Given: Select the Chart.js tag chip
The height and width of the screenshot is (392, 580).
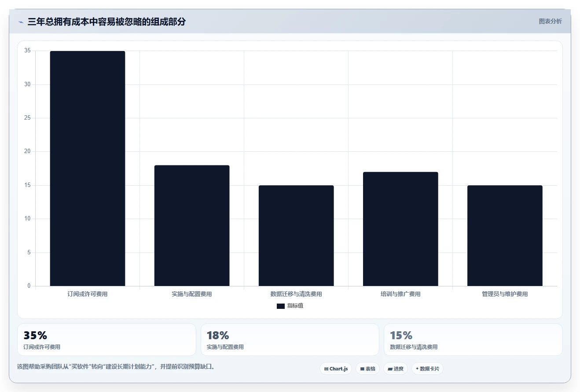Looking at the screenshot, I should click(336, 369).
